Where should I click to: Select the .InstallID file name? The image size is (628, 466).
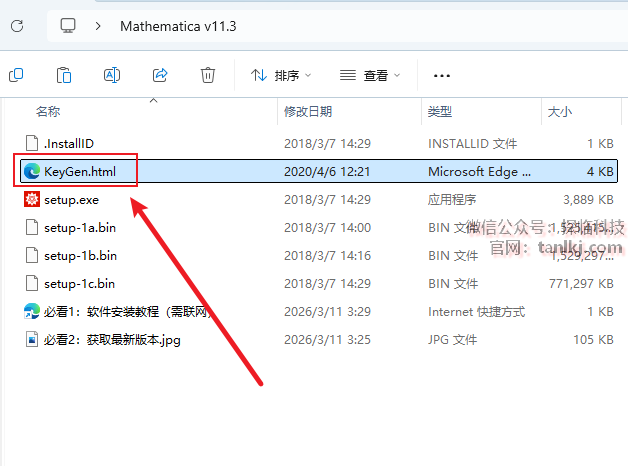[x=69, y=143]
